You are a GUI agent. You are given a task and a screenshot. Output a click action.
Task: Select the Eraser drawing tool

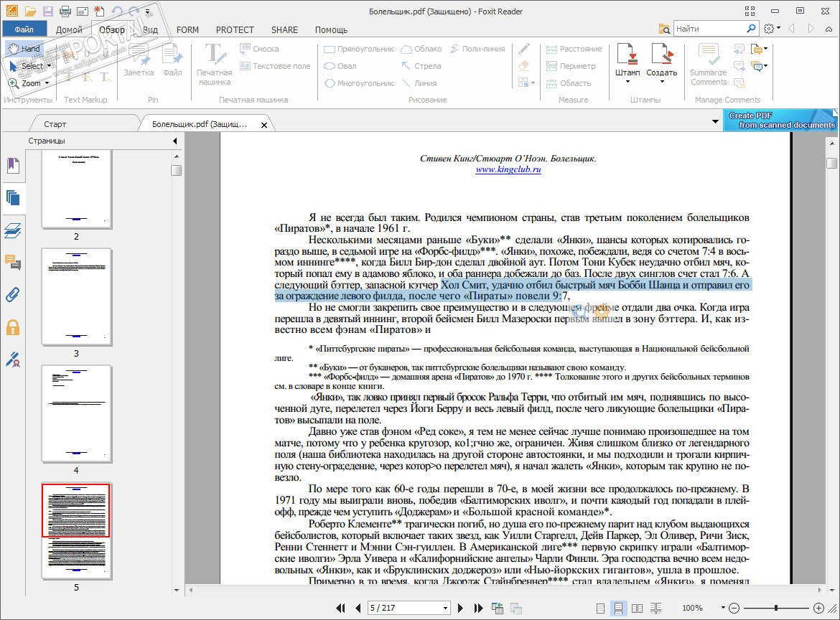pos(524,65)
